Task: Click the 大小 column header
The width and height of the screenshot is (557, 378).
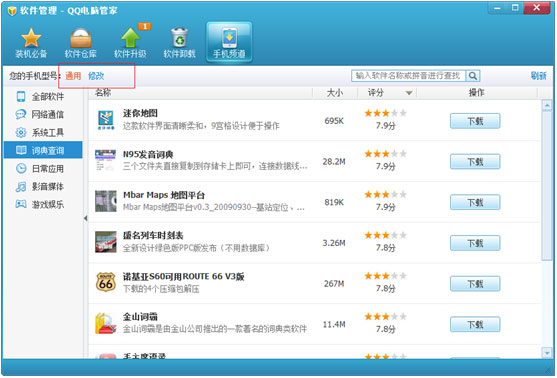Action: tap(335, 93)
